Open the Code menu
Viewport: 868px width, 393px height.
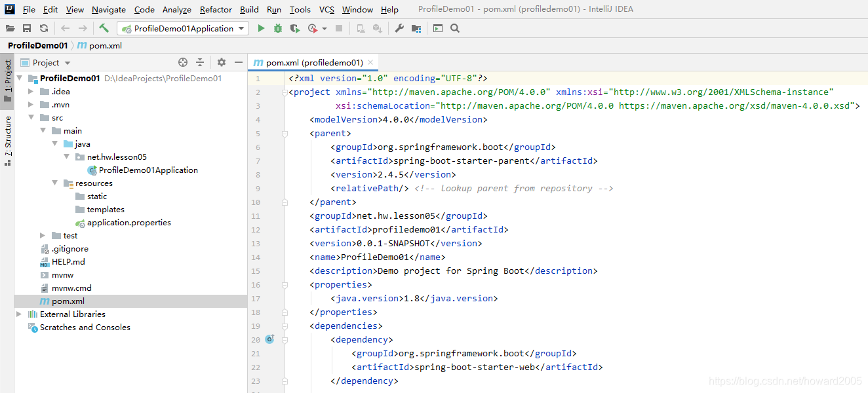144,9
